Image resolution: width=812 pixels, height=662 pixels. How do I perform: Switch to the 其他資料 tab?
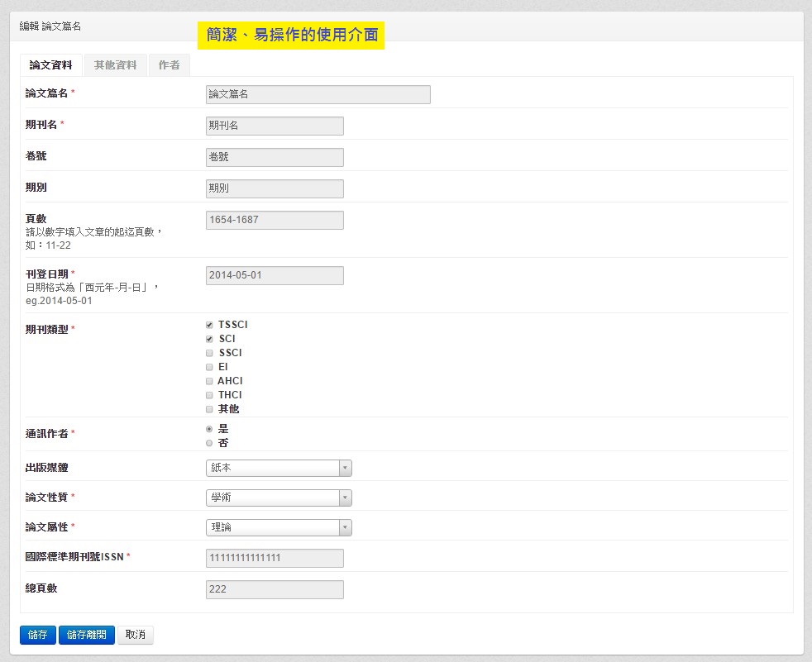[115, 65]
